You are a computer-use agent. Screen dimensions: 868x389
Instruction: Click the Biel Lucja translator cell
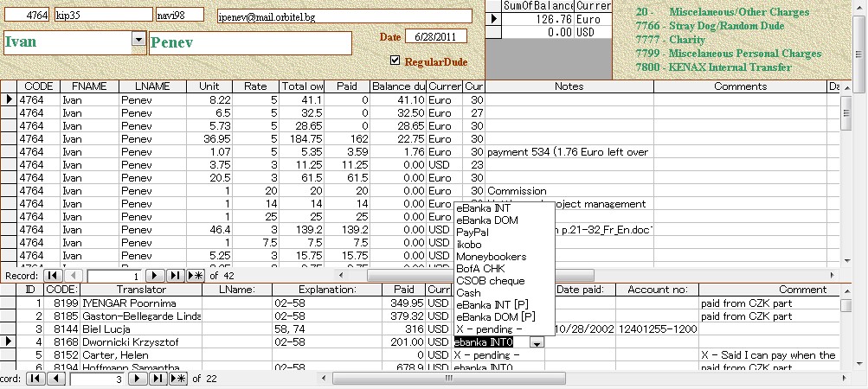click(141, 329)
